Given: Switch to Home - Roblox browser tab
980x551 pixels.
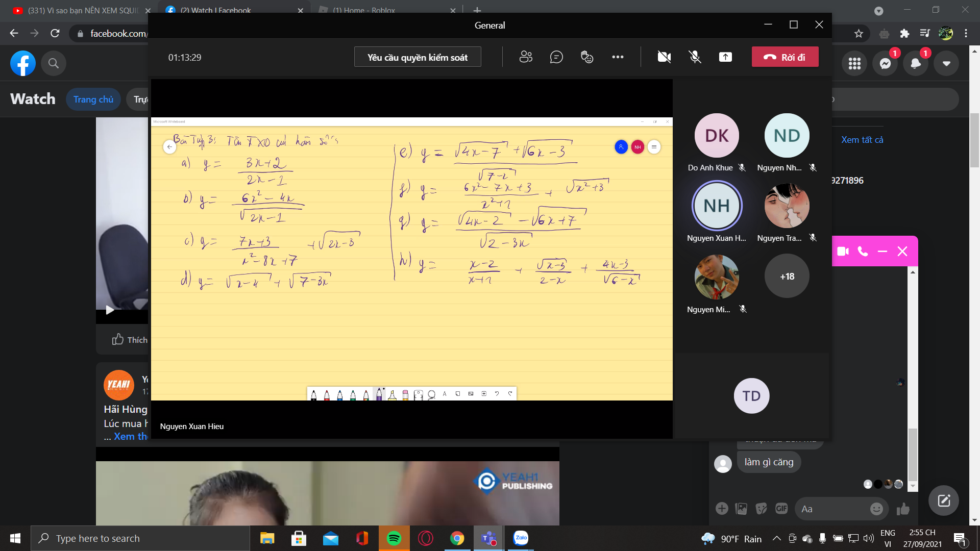Looking at the screenshot, I should 386,10.
